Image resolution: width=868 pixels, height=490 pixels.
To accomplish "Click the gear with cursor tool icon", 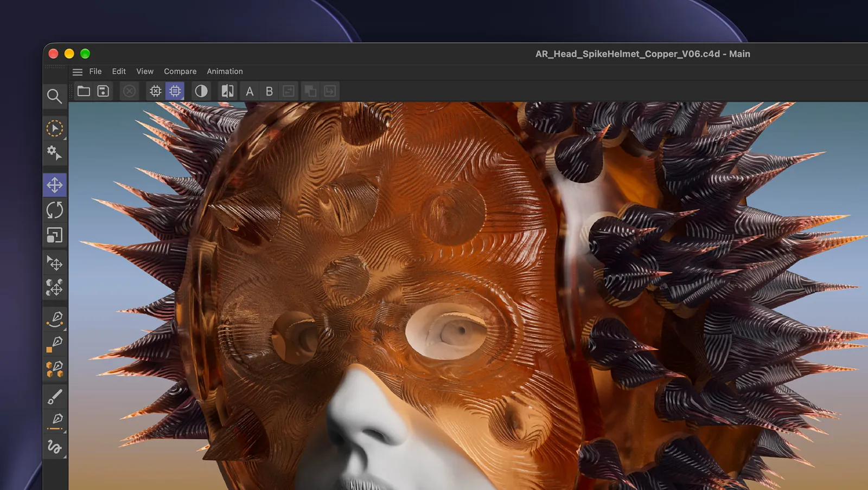I will coord(54,153).
